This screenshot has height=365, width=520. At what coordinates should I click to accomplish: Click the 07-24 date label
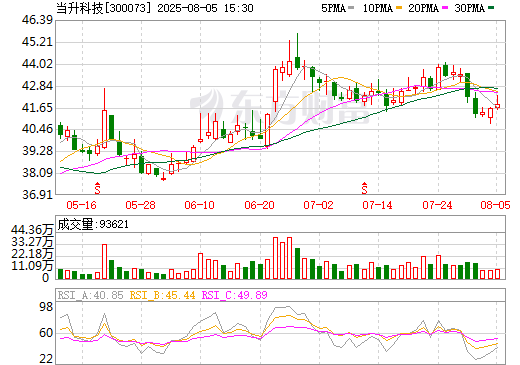pos(437,205)
